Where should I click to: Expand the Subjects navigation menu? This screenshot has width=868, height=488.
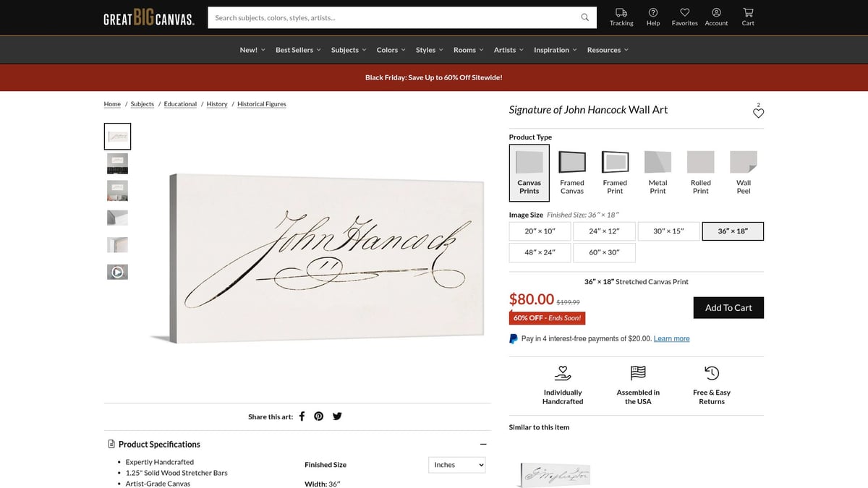[x=349, y=50]
